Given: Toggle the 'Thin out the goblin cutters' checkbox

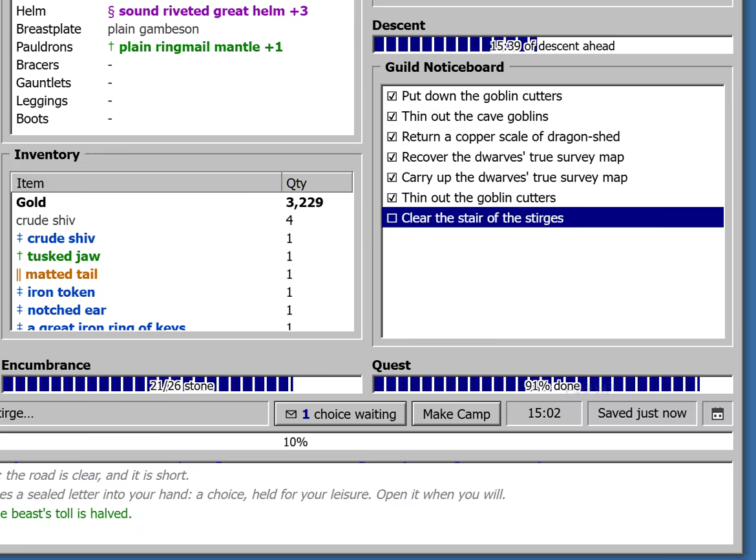Looking at the screenshot, I should (x=392, y=198).
